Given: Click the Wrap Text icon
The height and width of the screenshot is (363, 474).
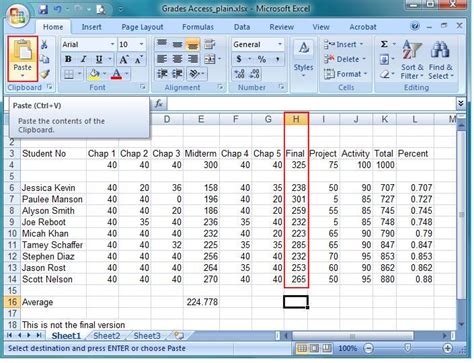Looking at the screenshot, I should (209, 44).
